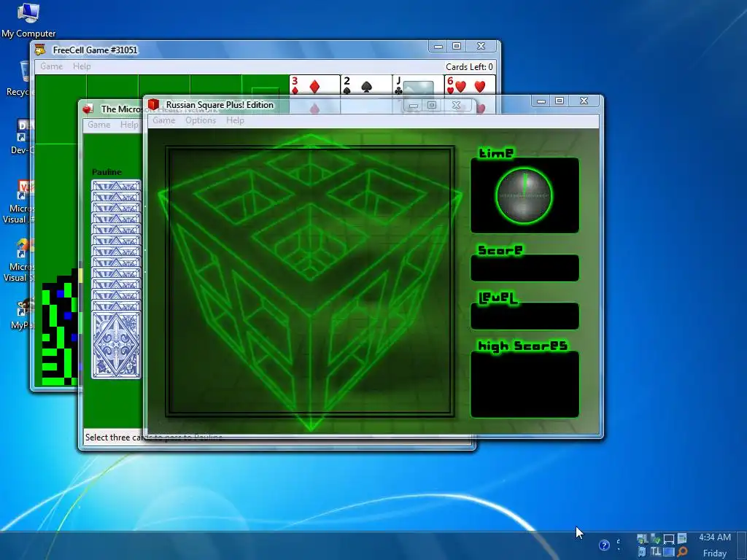Image resolution: width=747 pixels, height=560 pixels.
Task: Maximize the Russian Square window
Action: 560,101
